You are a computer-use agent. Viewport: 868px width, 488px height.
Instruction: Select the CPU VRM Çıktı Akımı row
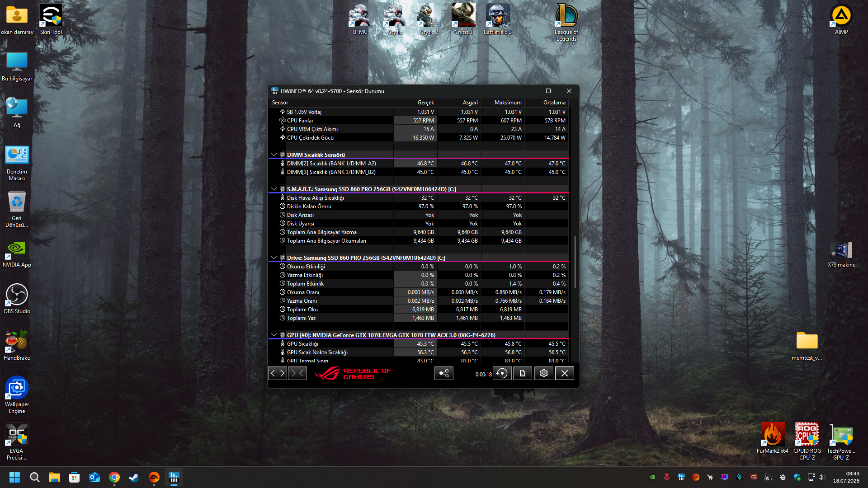click(x=418, y=129)
